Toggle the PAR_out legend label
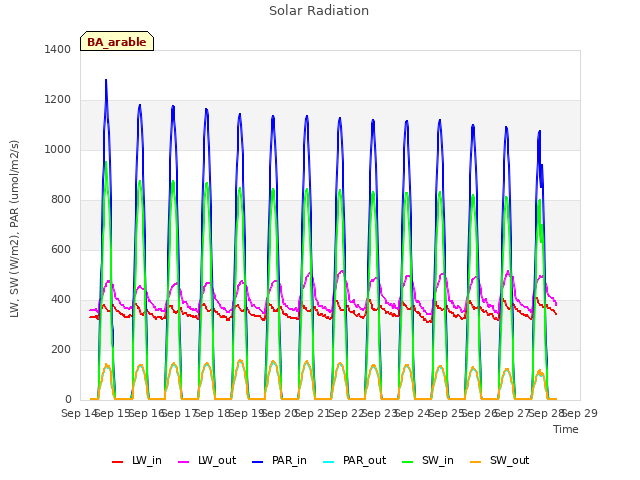The height and width of the screenshot is (480, 640). coord(364,460)
